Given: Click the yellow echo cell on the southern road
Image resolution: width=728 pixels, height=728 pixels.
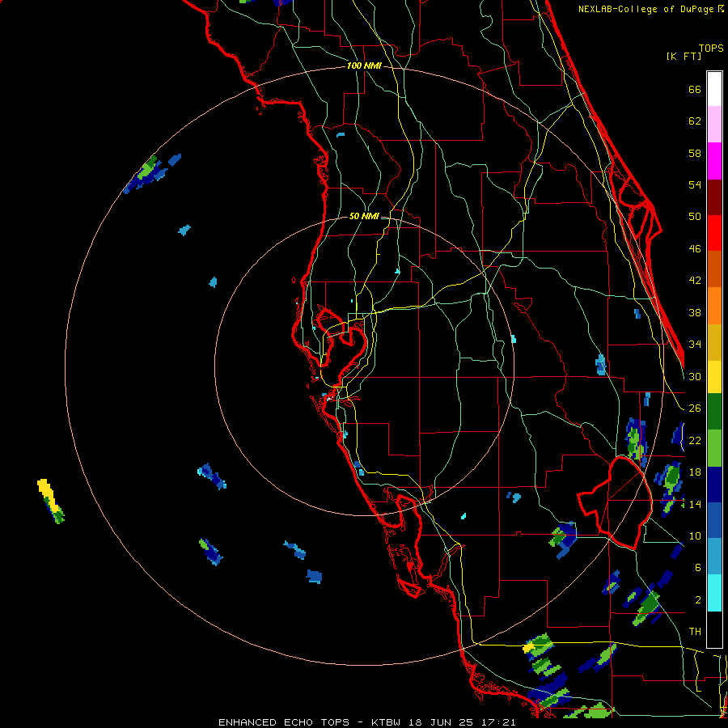Looking at the screenshot, I should tap(528, 647).
